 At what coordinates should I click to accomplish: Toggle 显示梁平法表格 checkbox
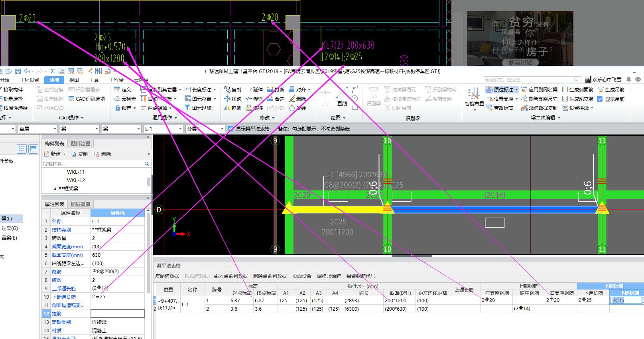pyautogui.click(x=230, y=129)
